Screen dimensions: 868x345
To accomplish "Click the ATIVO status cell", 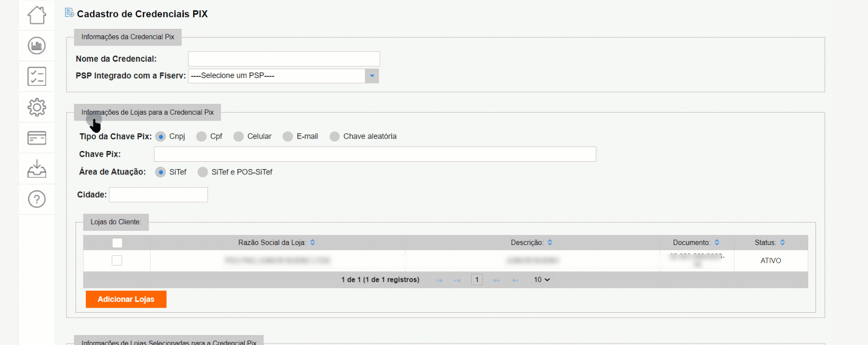I will coord(771,261).
